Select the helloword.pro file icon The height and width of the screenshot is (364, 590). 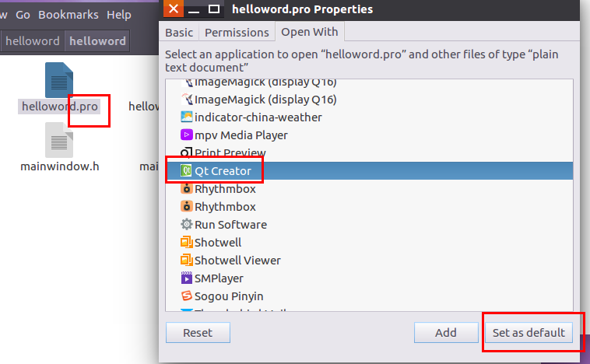click(x=59, y=80)
